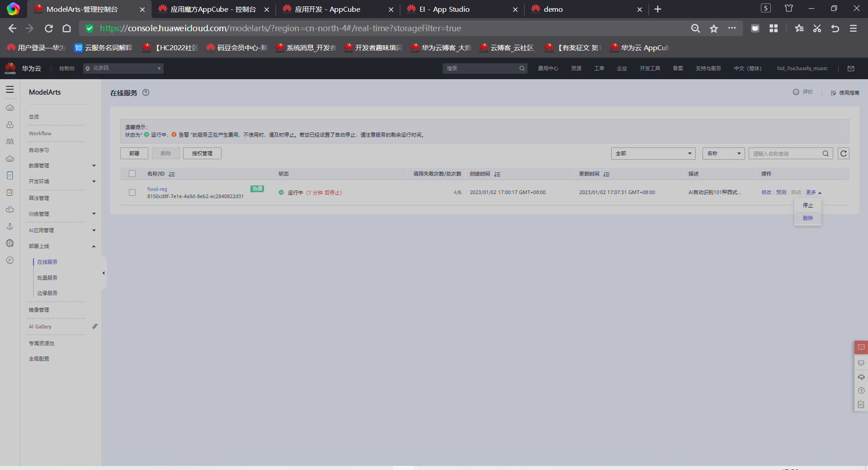The width and height of the screenshot is (868, 470).
Task: Collapse the ModelArts side navigation panel
Action: (104, 273)
